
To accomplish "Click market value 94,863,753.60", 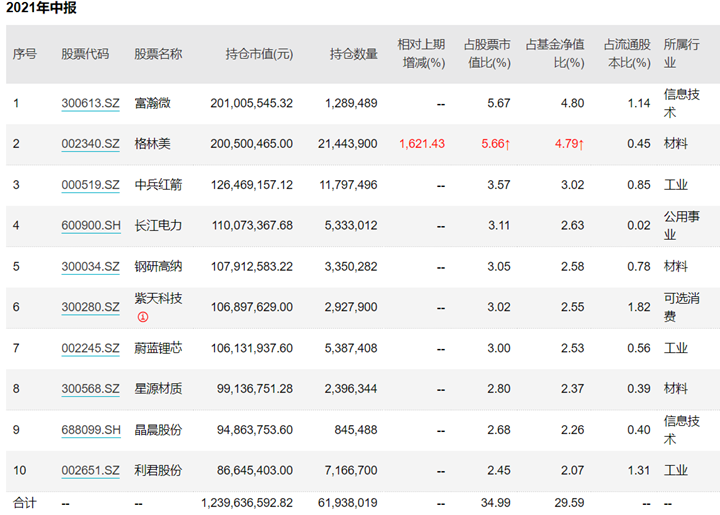I will tap(255, 430).
